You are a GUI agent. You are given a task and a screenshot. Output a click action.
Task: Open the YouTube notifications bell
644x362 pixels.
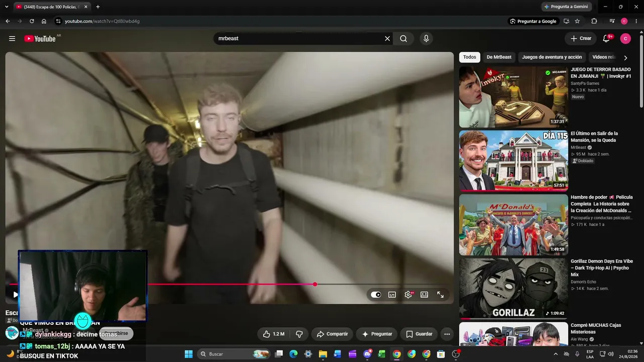pyautogui.click(x=607, y=39)
